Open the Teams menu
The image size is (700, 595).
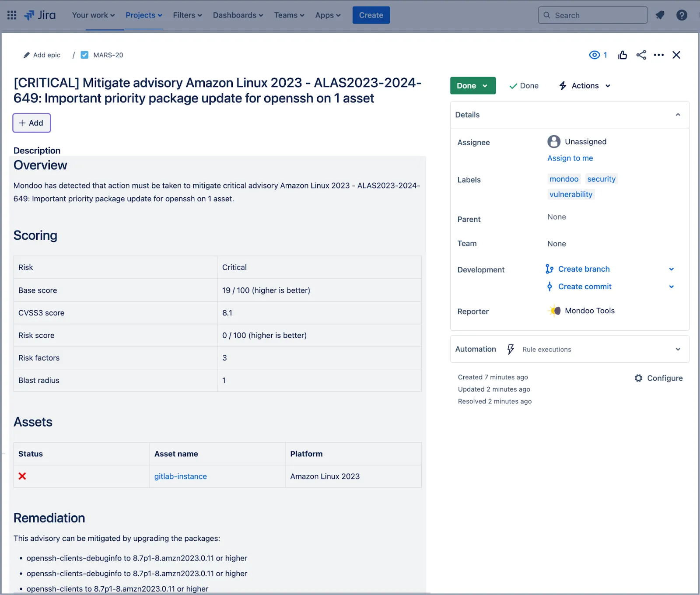[289, 15]
